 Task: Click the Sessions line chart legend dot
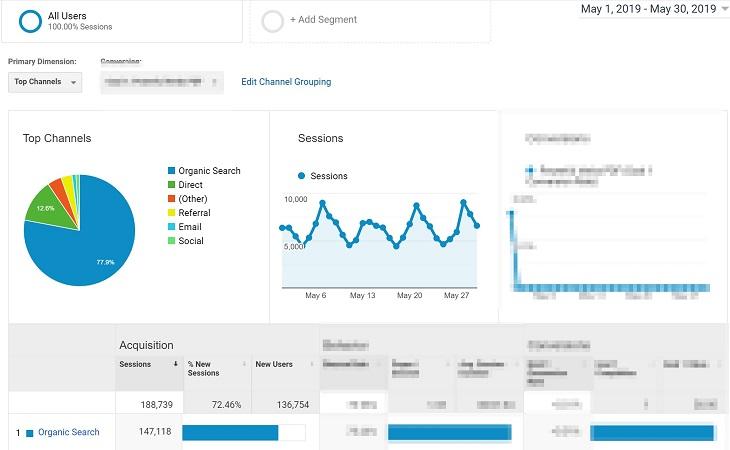302,176
